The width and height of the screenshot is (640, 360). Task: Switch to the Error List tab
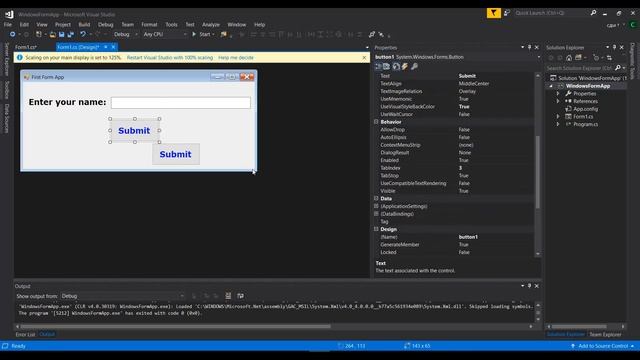coord(25,334)
